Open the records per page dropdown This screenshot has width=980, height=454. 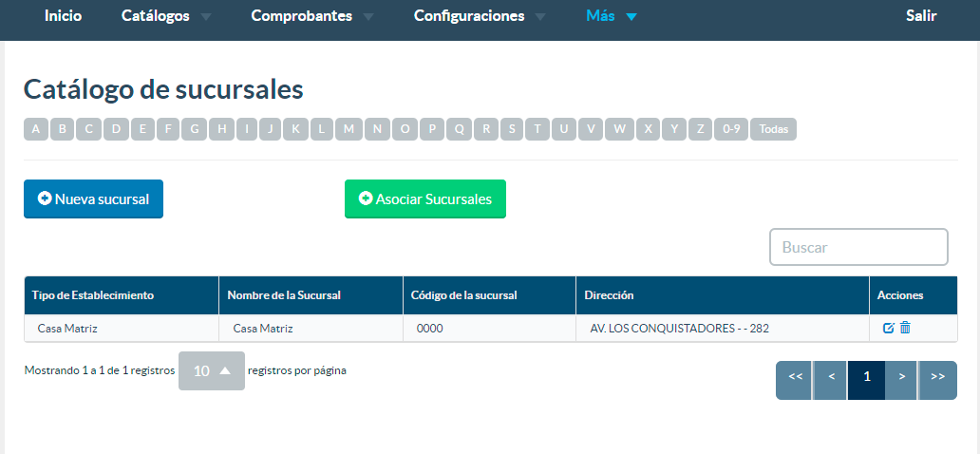click(212, 371)
